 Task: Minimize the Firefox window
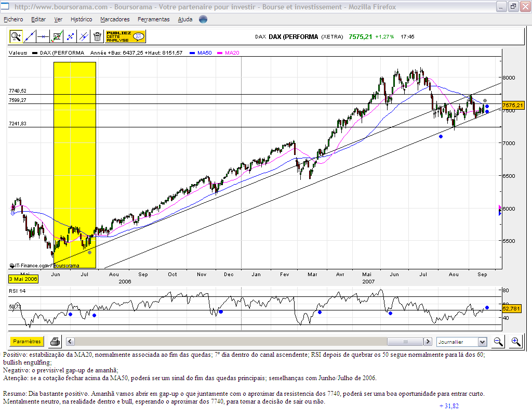click(x=501, y=6)
